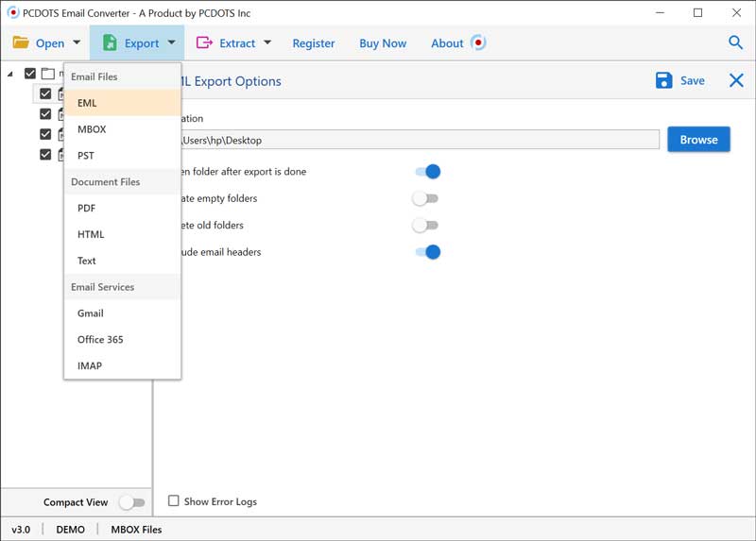Check the Show Error Logs checkbox

point(173,501)
